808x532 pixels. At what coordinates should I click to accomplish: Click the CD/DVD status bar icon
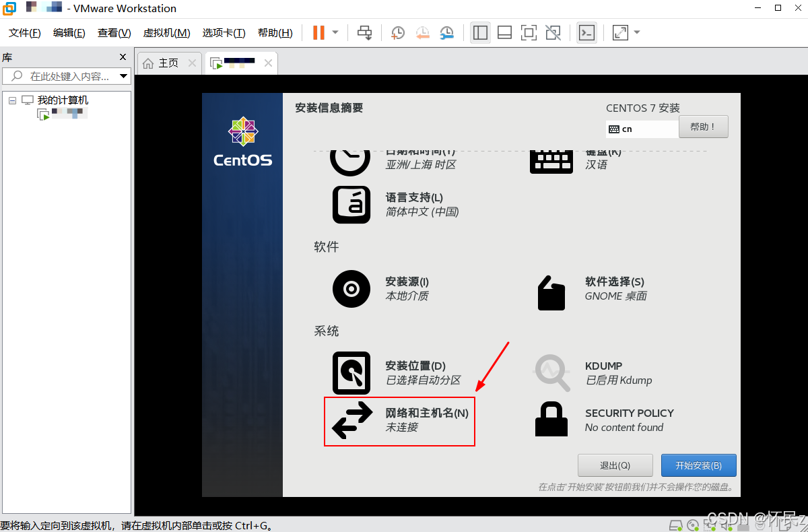pyautogui.click(x=693, y=525)
